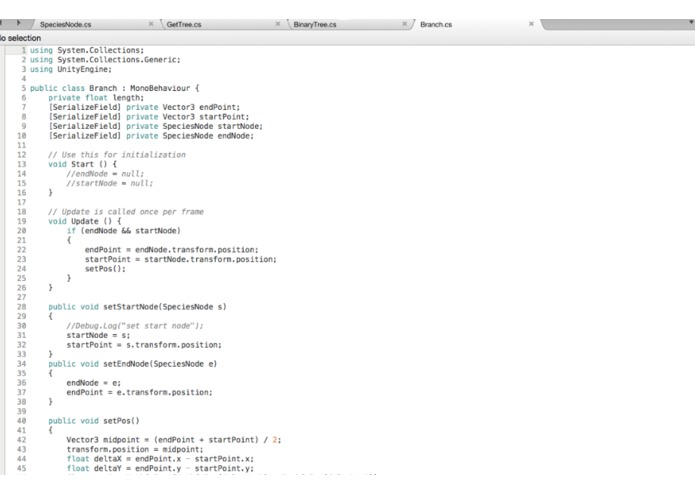Viewport: 695px width, 494px height.
Task: Close the SpeciesNode.cs tab
Action: tap(151, 24)
